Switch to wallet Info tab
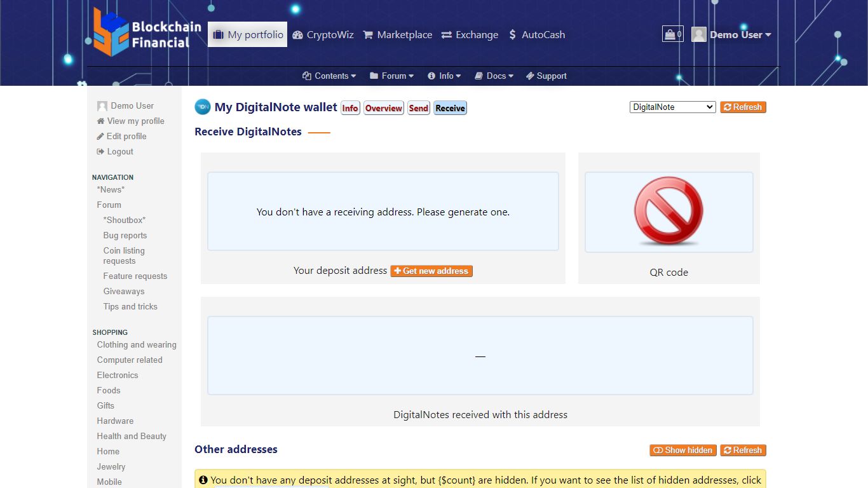This screenshot has height=488, width=868. tap(350, 108)
